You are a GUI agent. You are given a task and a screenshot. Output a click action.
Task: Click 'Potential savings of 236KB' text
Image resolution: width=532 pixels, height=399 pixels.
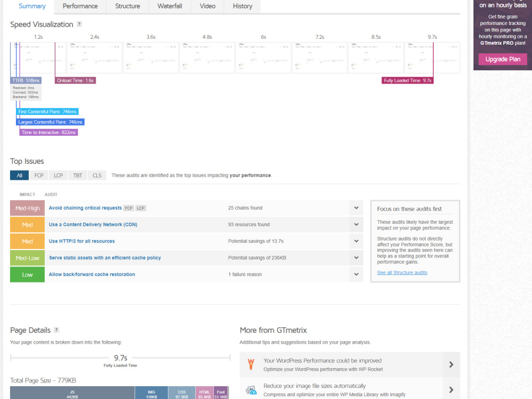coord(257,257)
